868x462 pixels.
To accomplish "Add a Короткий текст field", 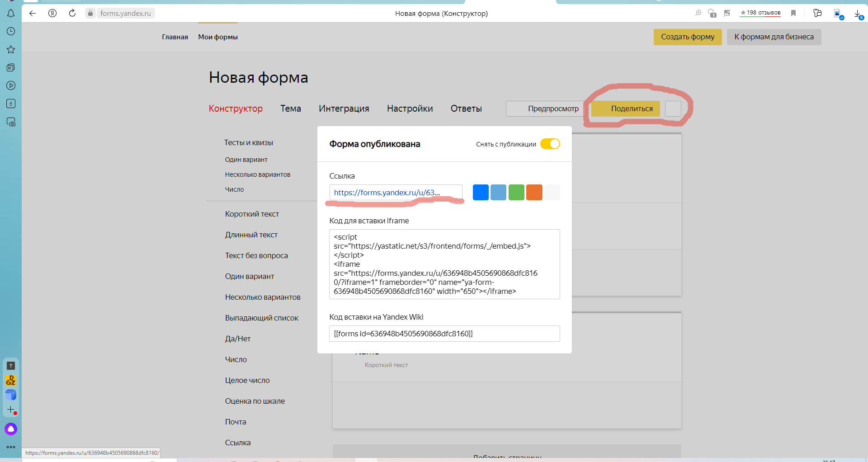I will click(252, 214).
